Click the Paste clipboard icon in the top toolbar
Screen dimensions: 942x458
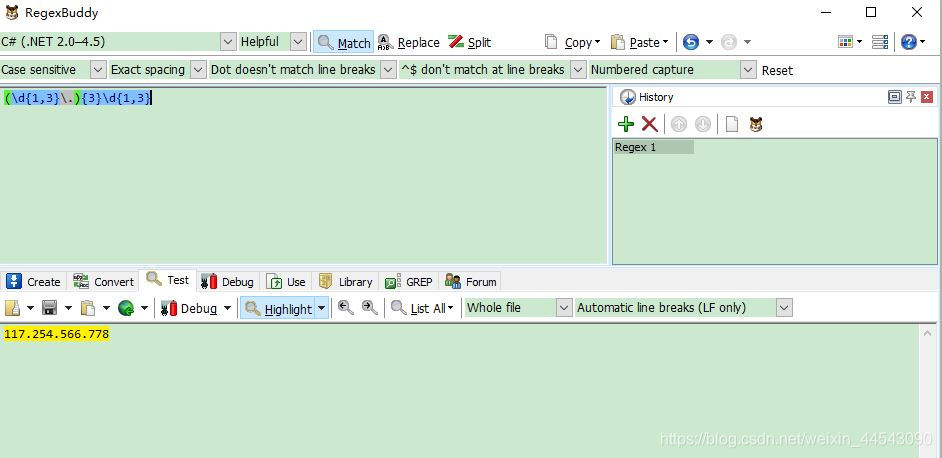(618, 42)
